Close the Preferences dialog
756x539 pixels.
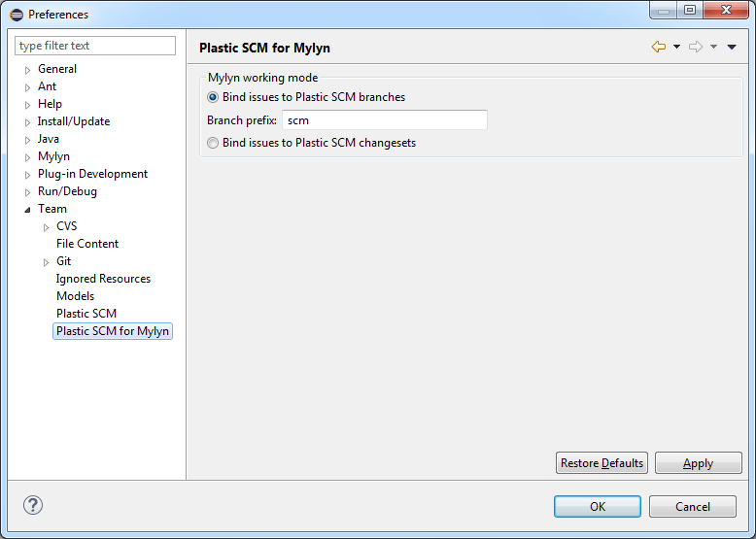726,10
